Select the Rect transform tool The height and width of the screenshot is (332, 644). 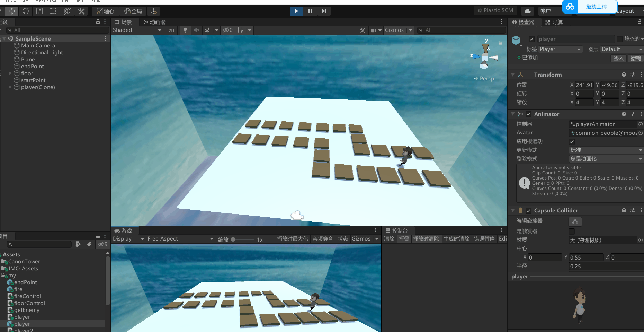coord(53,11)
